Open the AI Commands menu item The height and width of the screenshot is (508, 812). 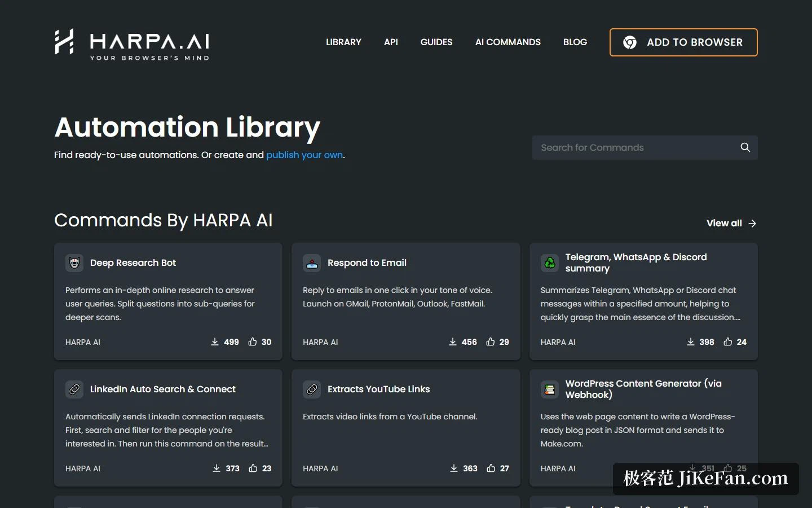[508, 42]
